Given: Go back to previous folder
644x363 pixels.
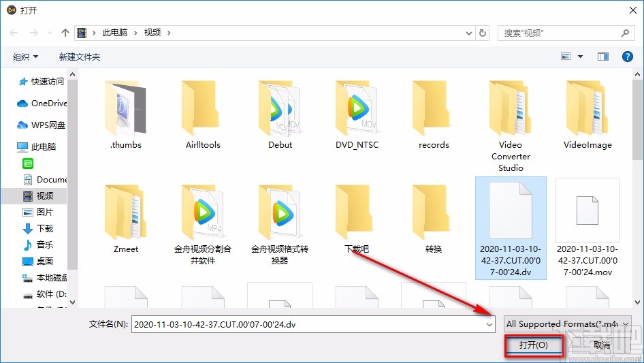Looking at the screenshot, I should coord(14,33).
